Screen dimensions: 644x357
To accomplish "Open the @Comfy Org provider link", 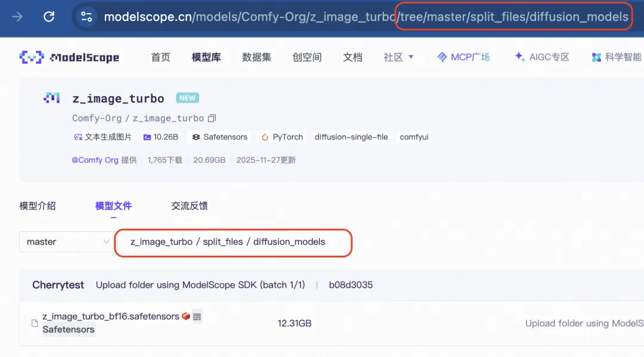I will coord(95,160).
